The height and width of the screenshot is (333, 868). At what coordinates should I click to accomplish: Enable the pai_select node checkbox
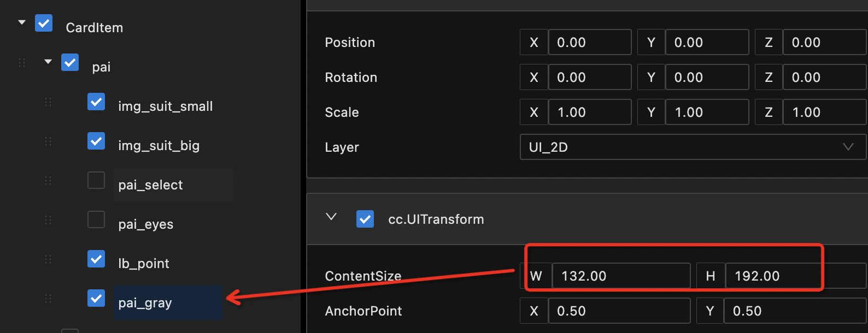(96, 180)
